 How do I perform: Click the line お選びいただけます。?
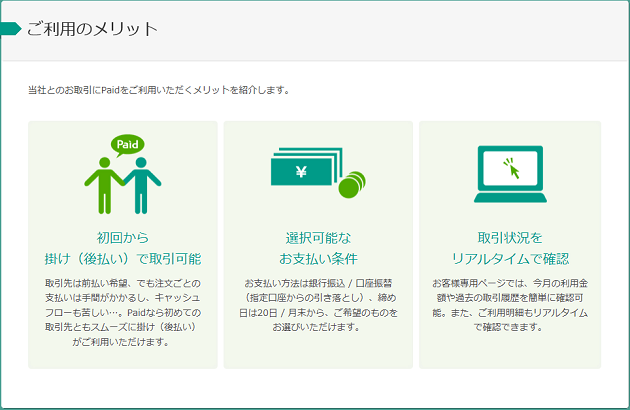click(316, 327)
